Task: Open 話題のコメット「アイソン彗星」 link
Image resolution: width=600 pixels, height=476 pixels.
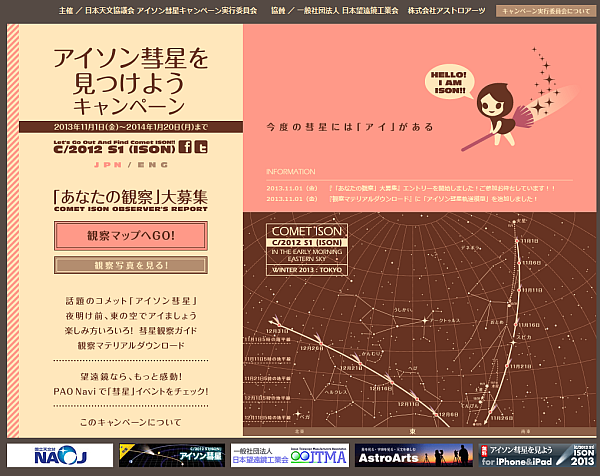Action: tap(130, 300)
